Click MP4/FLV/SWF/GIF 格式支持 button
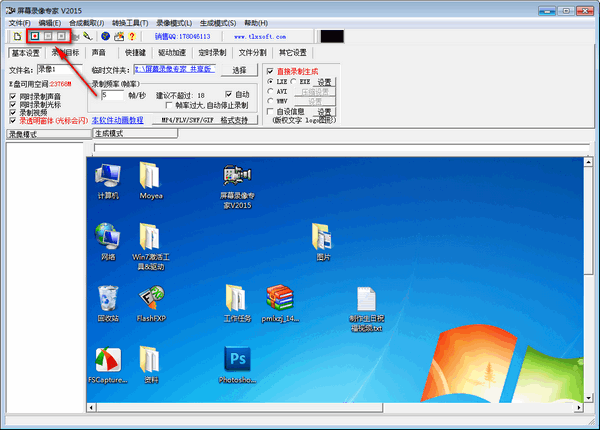The height and width of the screenshot is (430, 600). tap(205, 120)
